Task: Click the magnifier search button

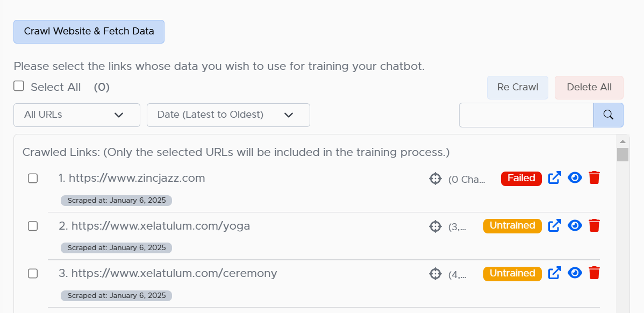Action: (609, 115)
